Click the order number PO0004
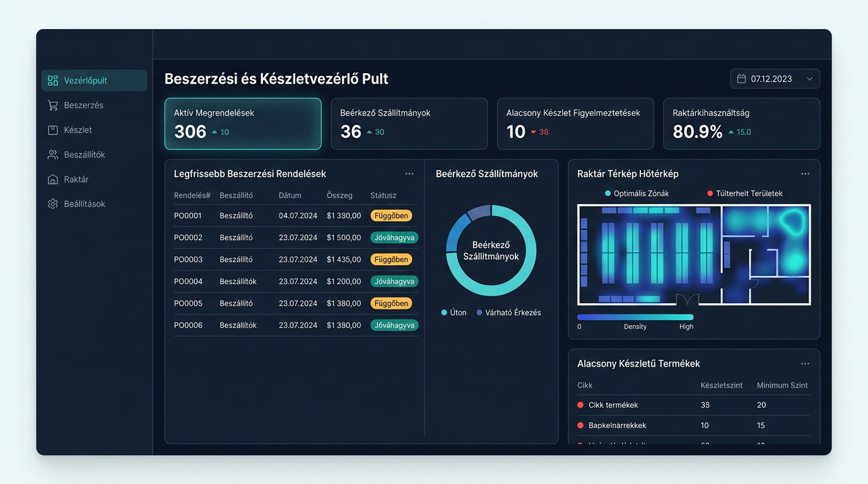Image resolution: width=868 pixels, height=484 pixels. coord(188,282)
